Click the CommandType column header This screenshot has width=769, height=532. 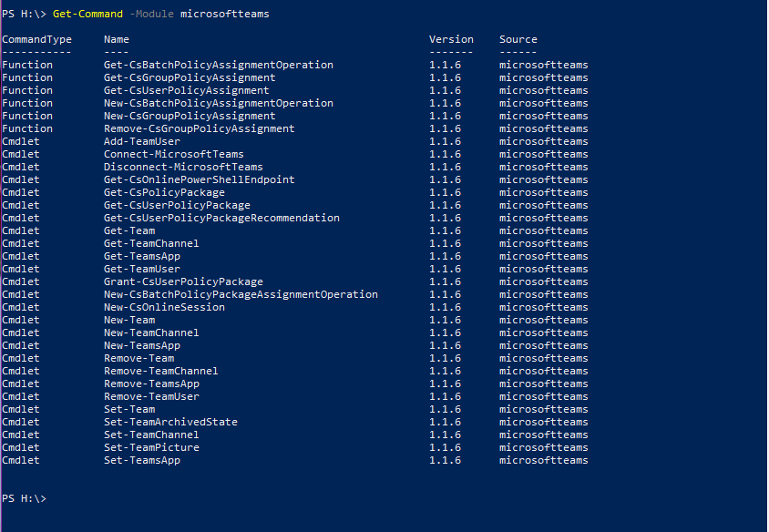36,40
